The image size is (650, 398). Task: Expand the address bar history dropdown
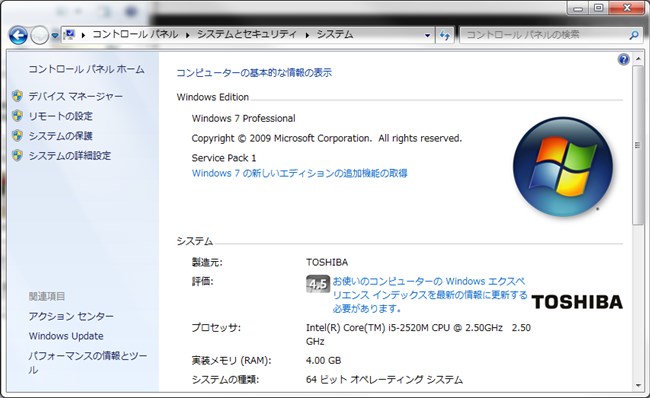coord(427,35)
